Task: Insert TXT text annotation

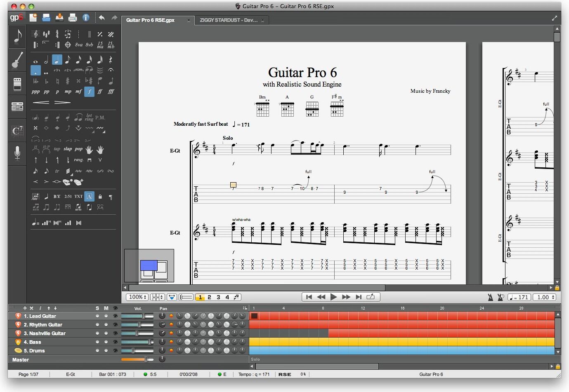Action: coord(78,197)
